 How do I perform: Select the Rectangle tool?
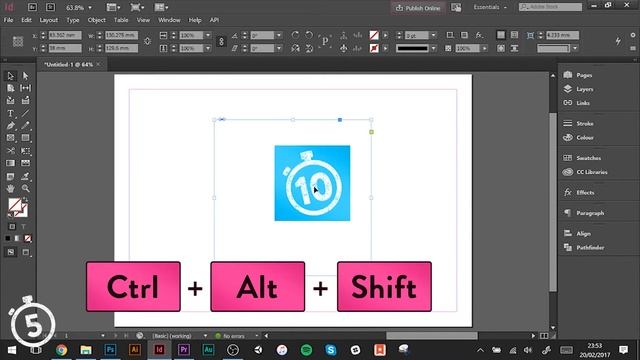(25, 138)
